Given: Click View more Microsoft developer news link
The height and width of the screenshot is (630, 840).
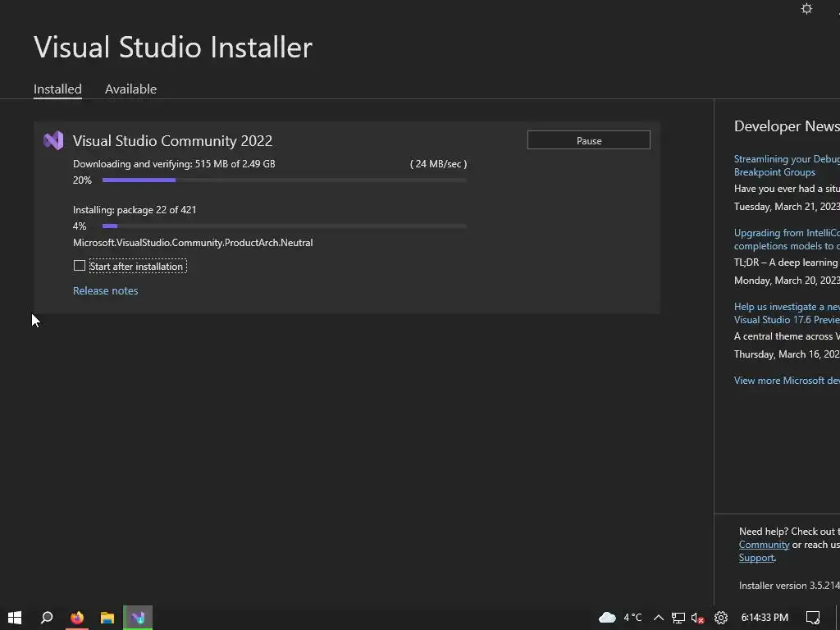Looking at the screenshot, I should coord(787,381).
